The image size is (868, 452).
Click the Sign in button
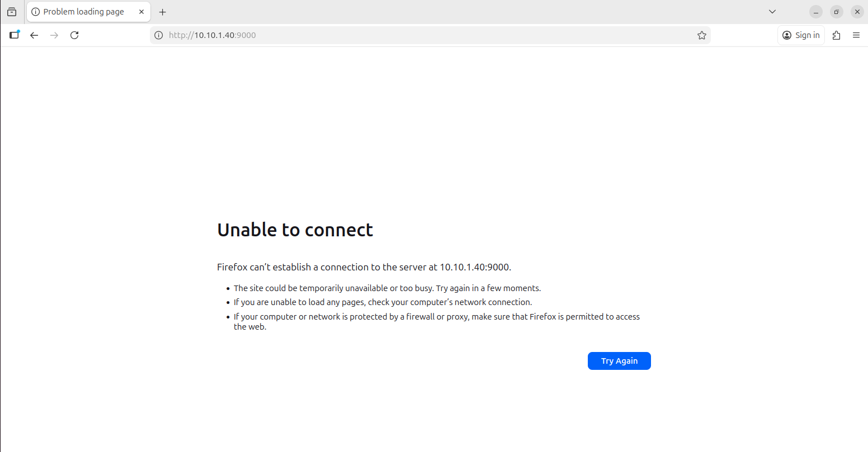pyautogui.click(x=801, y=35)
